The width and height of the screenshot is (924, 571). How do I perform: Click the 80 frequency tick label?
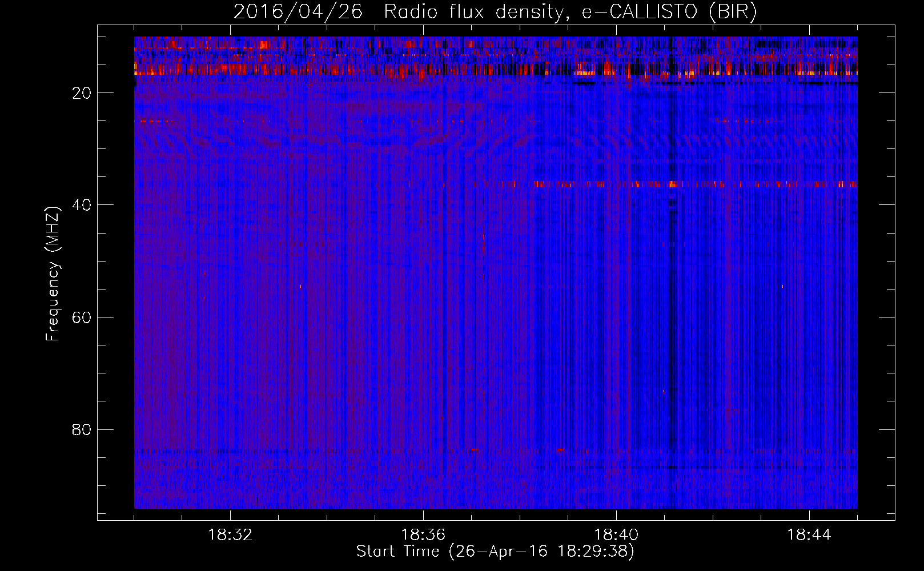click(82, 430)
